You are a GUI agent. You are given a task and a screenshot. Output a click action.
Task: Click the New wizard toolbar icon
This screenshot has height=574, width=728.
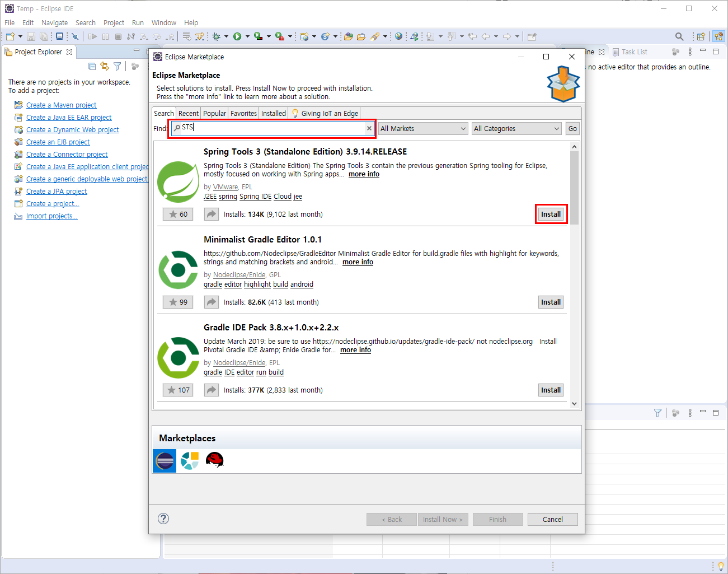pos(10,36)
